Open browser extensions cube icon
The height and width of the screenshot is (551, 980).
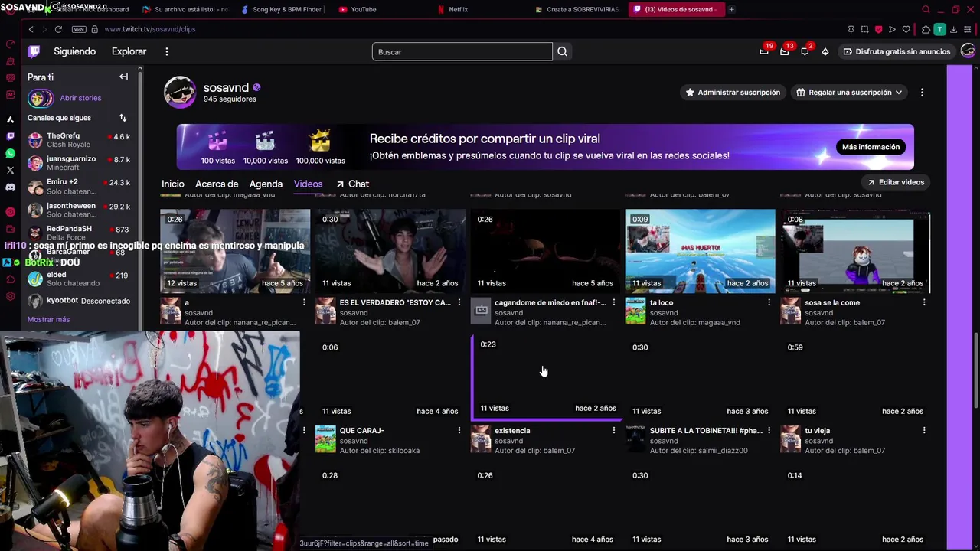pyautogui.click(x=926, y=29)
